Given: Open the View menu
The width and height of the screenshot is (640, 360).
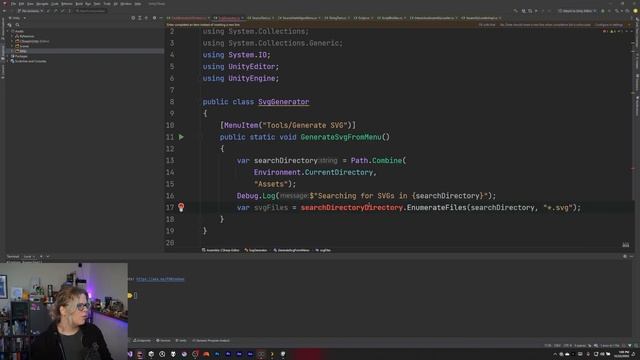Looking at the screenshot, I should pyautogui.click(x=30, y=4).
